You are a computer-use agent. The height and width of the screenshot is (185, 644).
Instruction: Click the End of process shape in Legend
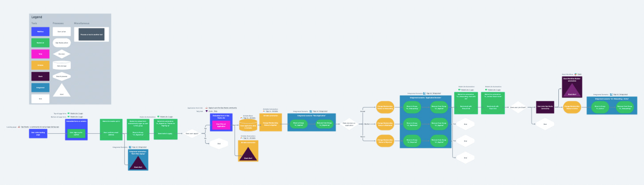coord(62,76)
